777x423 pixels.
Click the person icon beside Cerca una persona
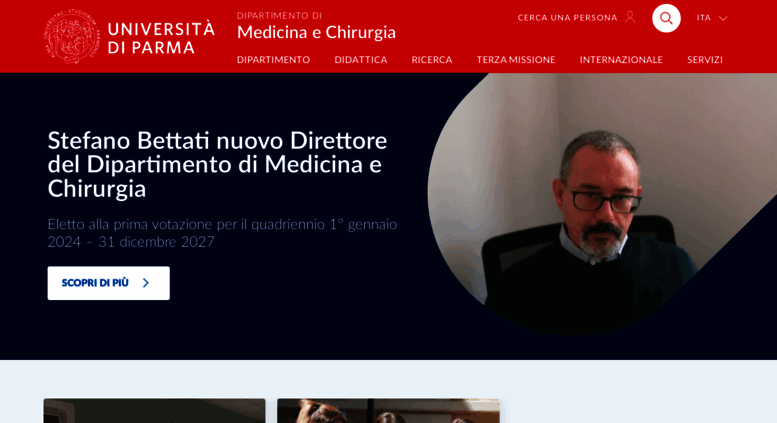pos(630,17)
